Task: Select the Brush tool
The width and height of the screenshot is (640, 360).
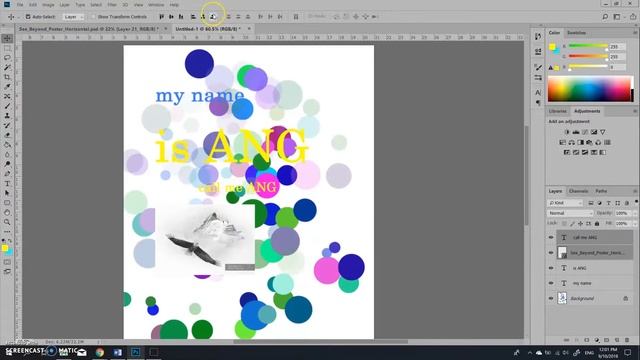Action: pos(7,106)
